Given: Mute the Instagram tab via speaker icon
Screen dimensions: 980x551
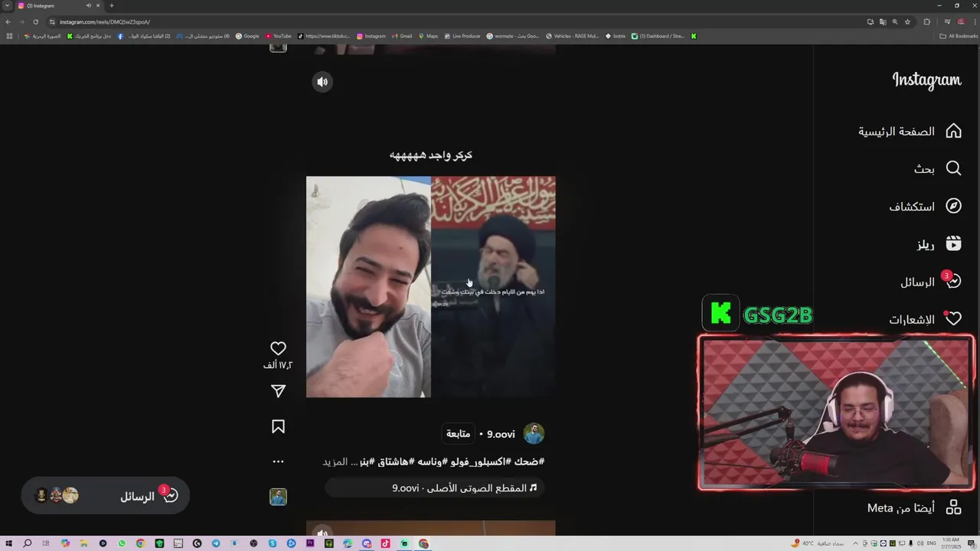Looking at the screenshot, I should (88, 5).
